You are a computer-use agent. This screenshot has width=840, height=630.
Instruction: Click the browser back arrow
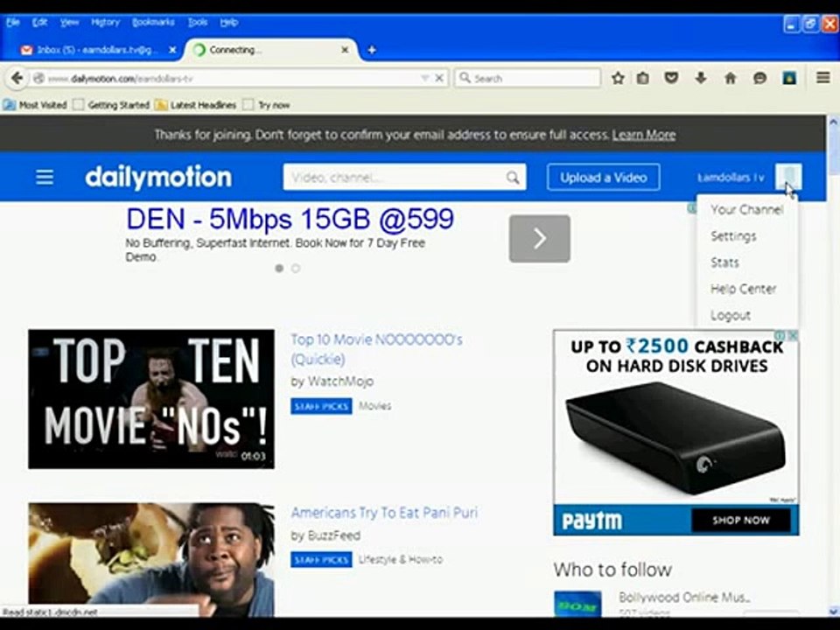point(17,78)
